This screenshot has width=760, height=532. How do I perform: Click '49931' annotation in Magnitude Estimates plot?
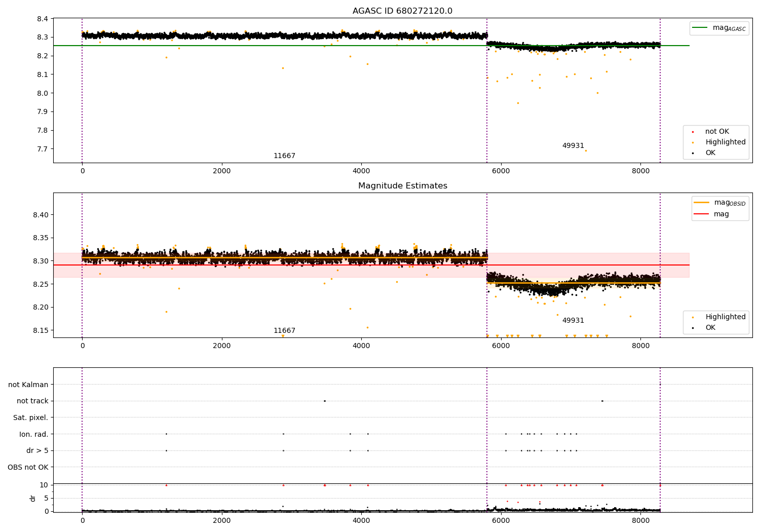[x=573, y=321]
